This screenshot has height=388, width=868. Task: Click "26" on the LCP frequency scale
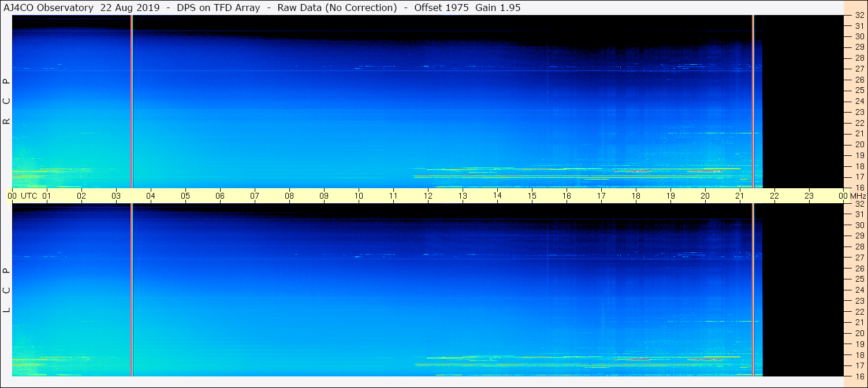(x=859, y=268)
